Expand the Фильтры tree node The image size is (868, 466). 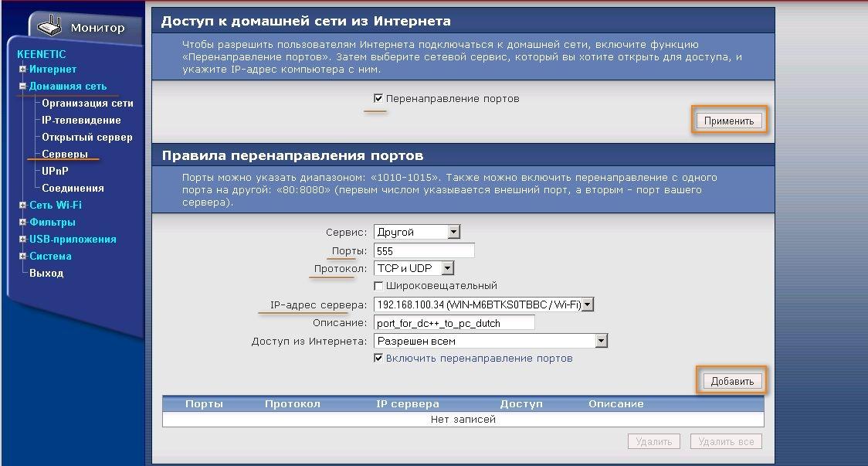(x=22, y=223)
